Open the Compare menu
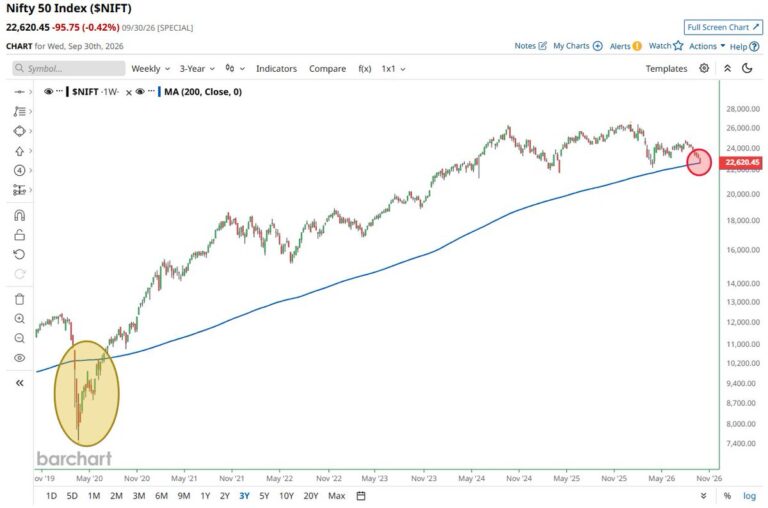768x508 pixels. (x=327, y=69)
